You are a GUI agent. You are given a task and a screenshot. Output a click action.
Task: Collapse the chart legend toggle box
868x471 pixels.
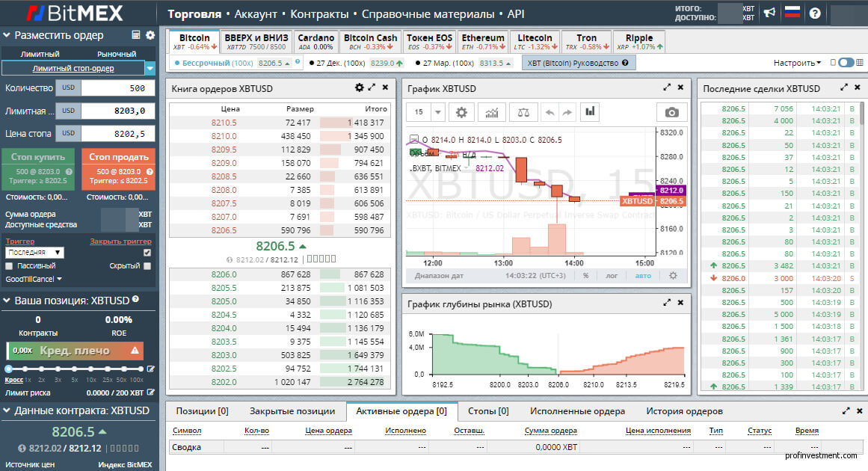pos(414,139)
